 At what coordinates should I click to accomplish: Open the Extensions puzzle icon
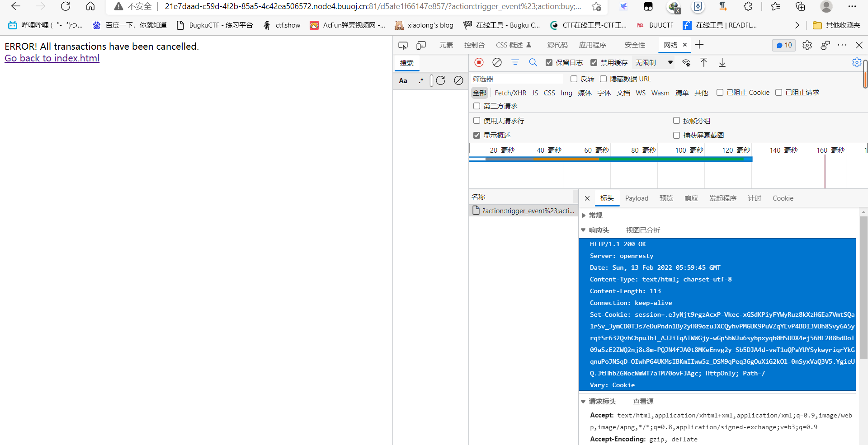748,6
